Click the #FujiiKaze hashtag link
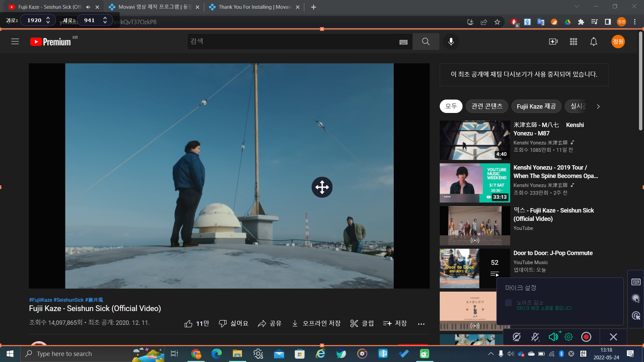Viewport: 644px width, 362px height. point(41,300)
